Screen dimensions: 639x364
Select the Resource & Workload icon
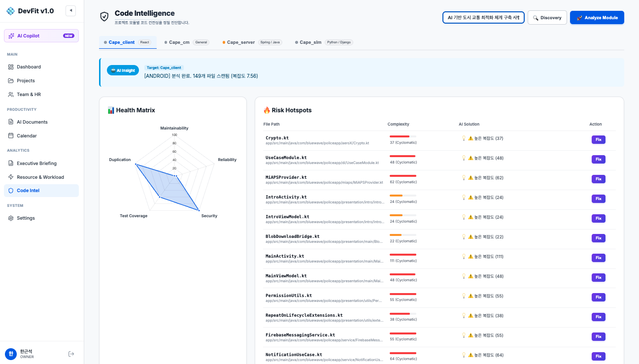tap(11, 177)
